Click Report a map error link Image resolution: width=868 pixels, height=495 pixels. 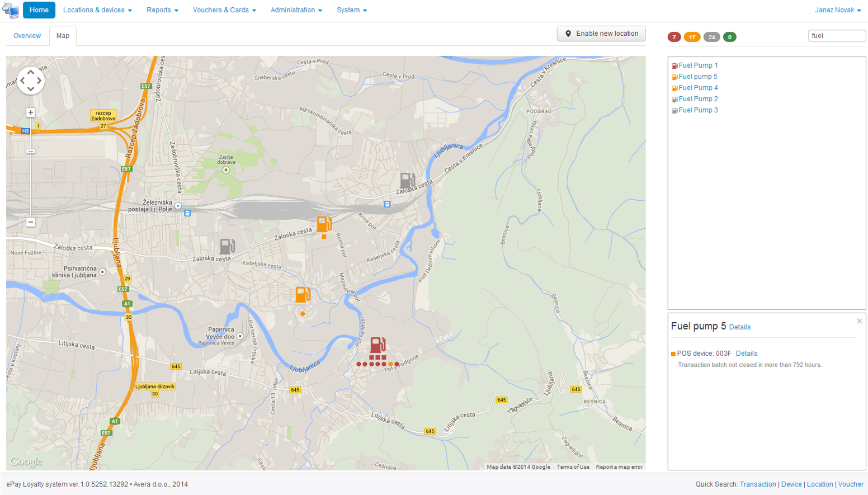[x=619, y=467]
